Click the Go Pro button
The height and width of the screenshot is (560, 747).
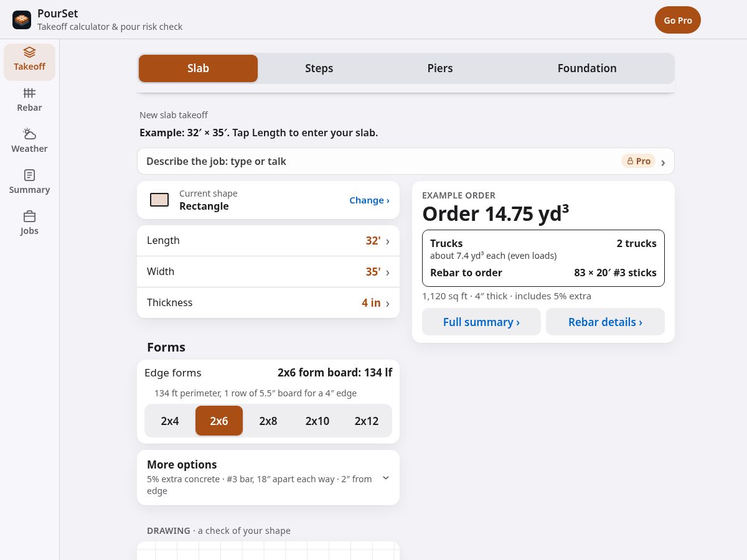coord(678,20)
